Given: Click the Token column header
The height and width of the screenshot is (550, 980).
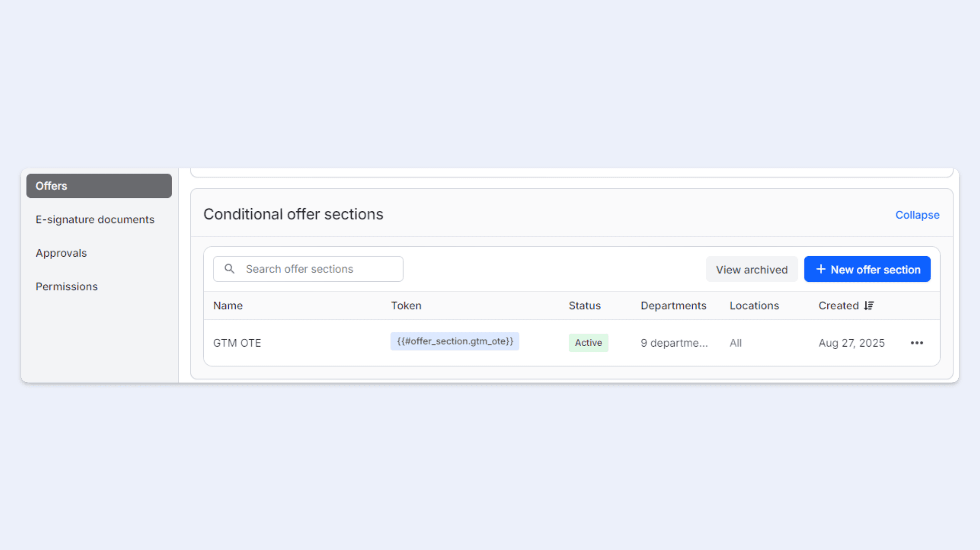Looking at the screenshot, I should (x=406, y=305).
